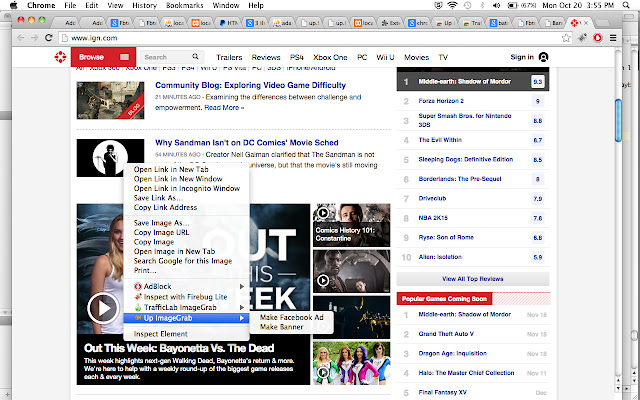Bookmark page with the star icon
640x400 pixels.
[x=566, y=38]
